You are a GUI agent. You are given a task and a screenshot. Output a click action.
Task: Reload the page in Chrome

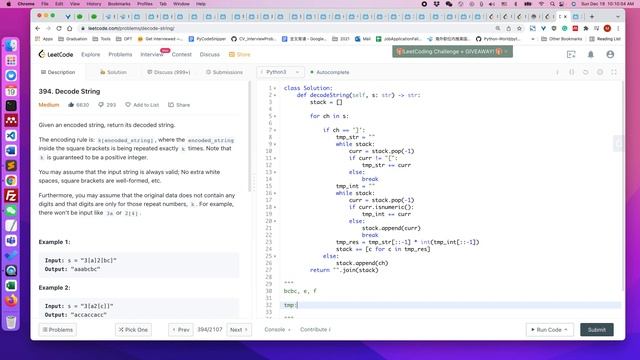[59, 29]
